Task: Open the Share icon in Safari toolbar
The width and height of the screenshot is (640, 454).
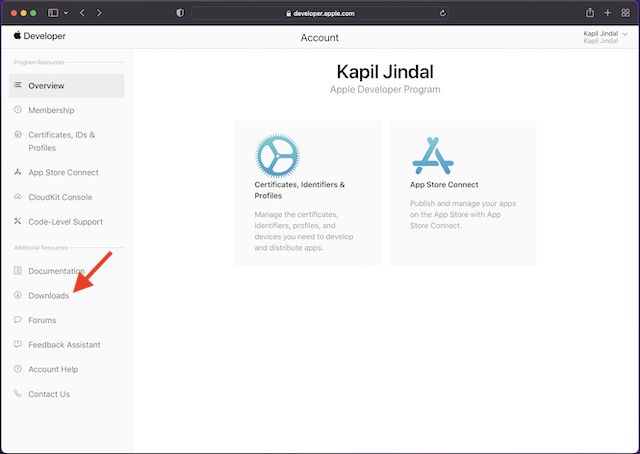Action: [590, 13]
